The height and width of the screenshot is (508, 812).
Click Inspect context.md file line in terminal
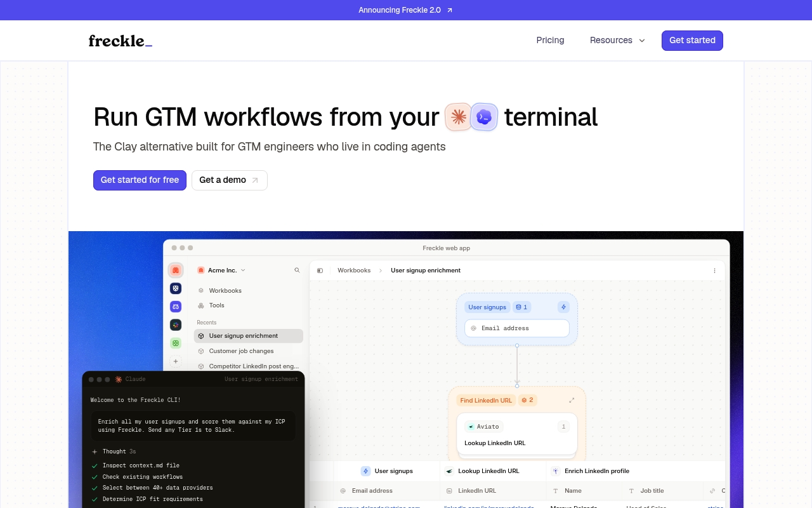point(141,465)
